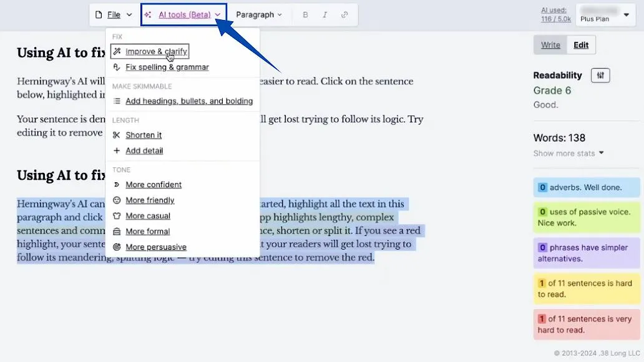This screenshot has width=644, height=362.
Task: Click the insert link icon in the toolbar
Action: (x=344, y=14)
